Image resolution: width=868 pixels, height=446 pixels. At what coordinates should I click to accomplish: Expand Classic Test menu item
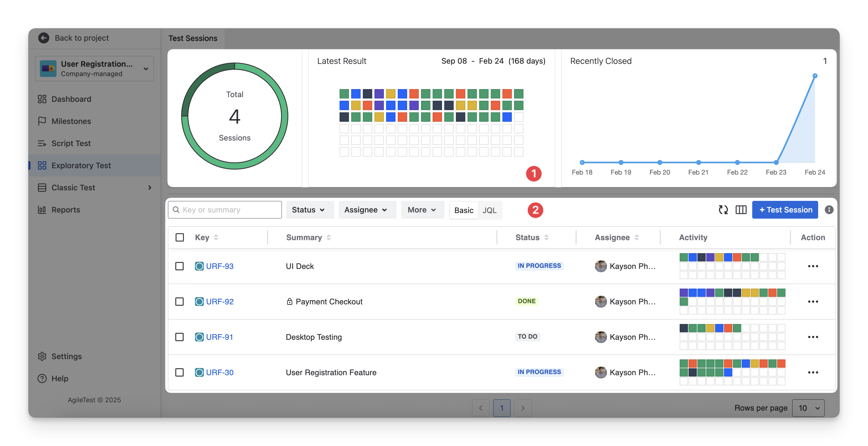[x=150, y=188]
